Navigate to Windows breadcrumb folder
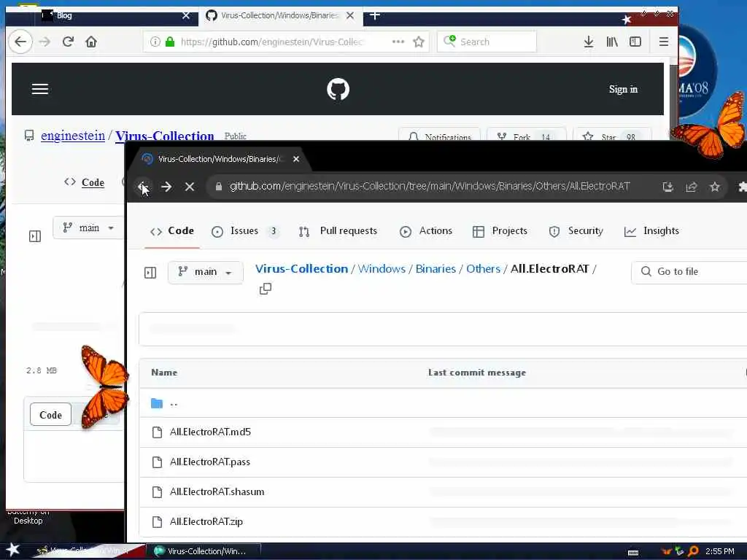 [x=382, y=268]
